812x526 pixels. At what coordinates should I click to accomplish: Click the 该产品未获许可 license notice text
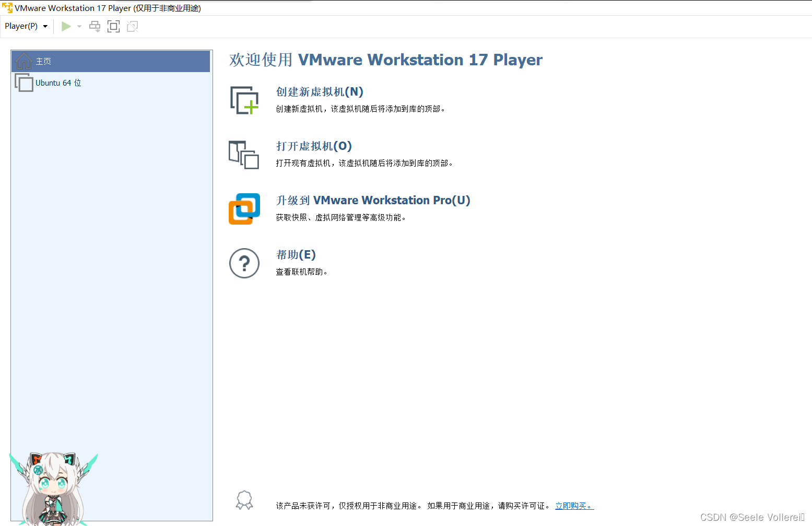413,506
